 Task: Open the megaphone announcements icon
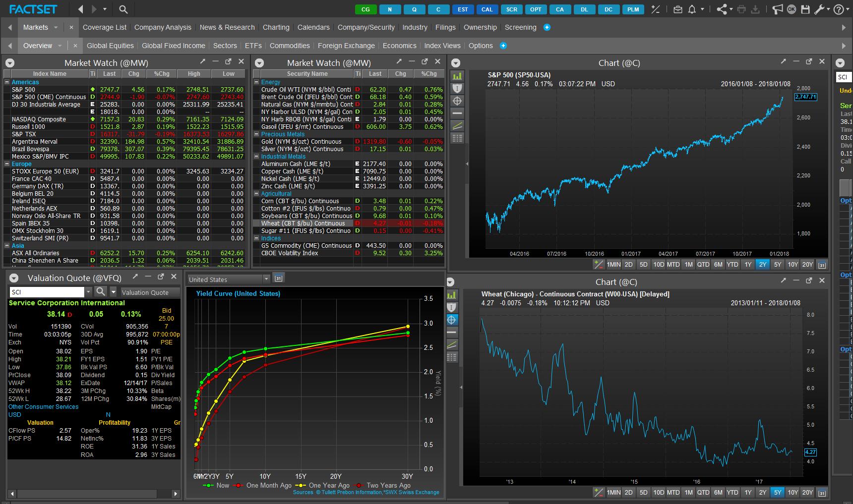[778, 9]
